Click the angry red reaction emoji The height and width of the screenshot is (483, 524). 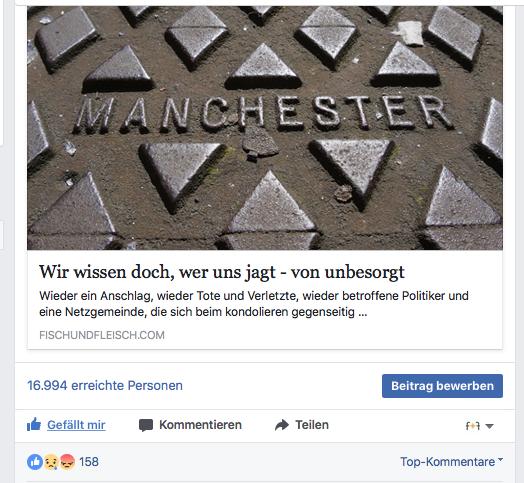(67, 462)
